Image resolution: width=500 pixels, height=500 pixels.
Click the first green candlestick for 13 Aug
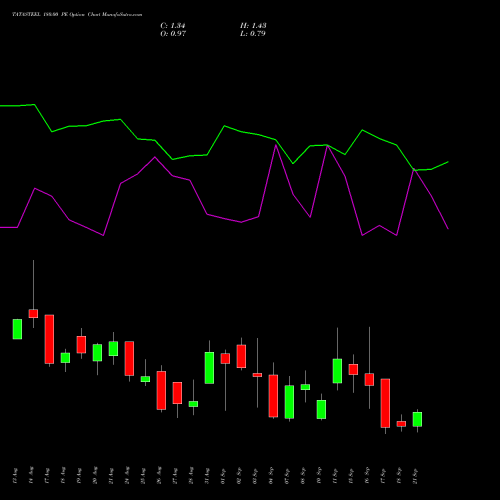pyautogui.click(x=17, y=329)
